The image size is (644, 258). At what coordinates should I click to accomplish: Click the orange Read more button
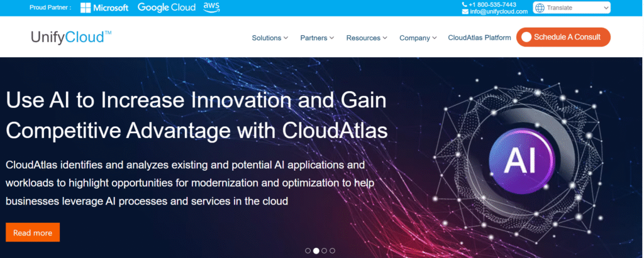33,232
